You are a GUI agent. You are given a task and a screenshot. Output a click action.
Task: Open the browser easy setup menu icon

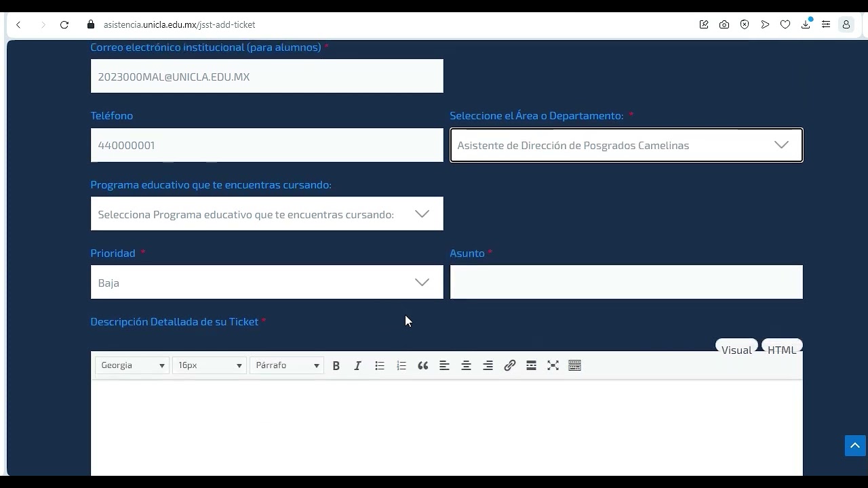tap(826, 24)
